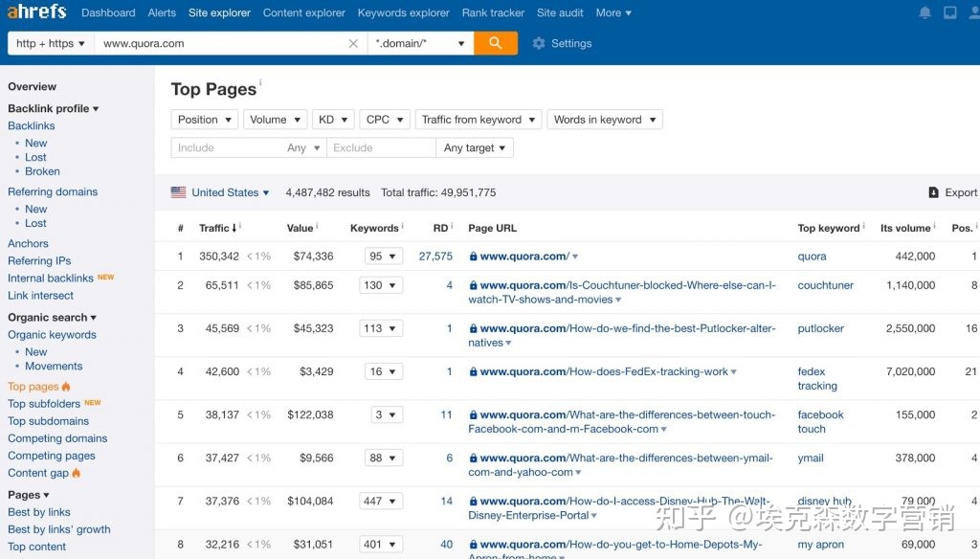The image size is (980, 559).
Task: Click info icon beside Top Pages heading
Action: click(260, 82)
